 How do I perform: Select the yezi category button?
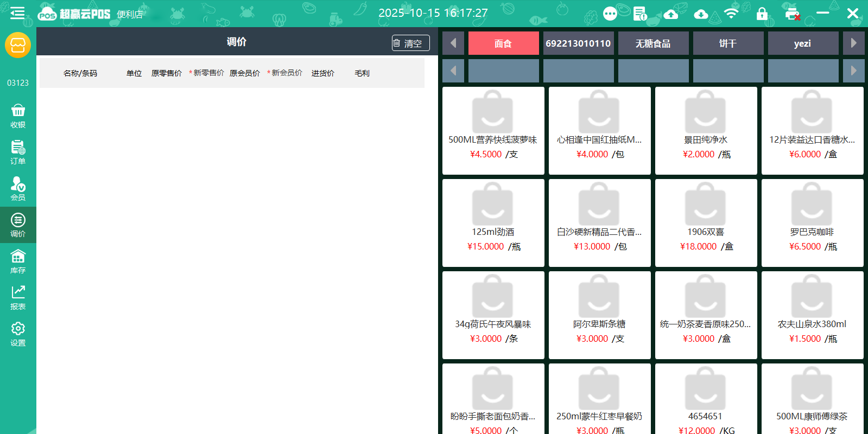coord(802,43)
